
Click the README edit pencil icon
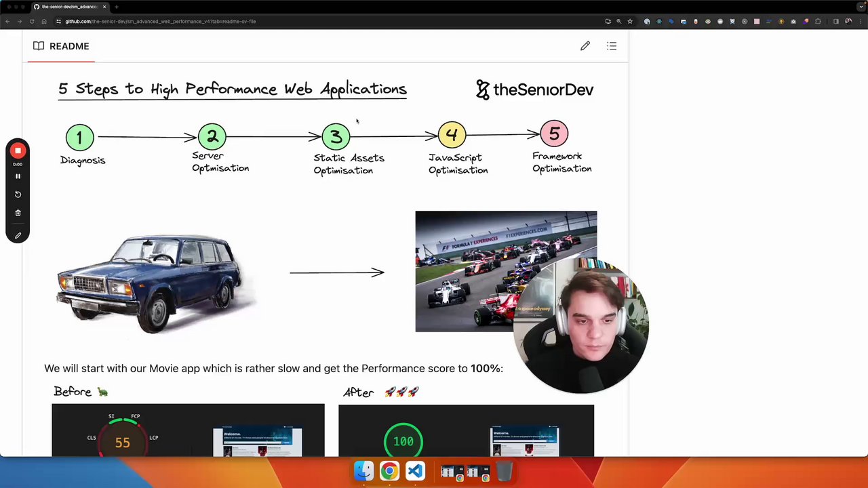pos(585,46)
